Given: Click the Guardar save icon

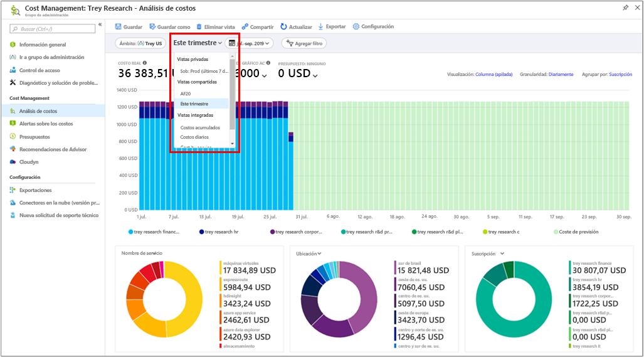Looking at the screenshot, I should 119,27.
